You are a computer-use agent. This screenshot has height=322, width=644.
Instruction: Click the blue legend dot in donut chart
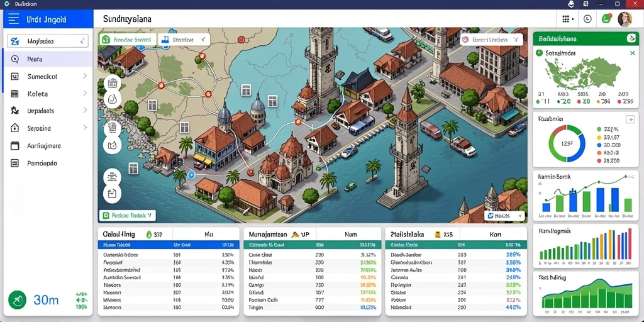pos(599,145)
